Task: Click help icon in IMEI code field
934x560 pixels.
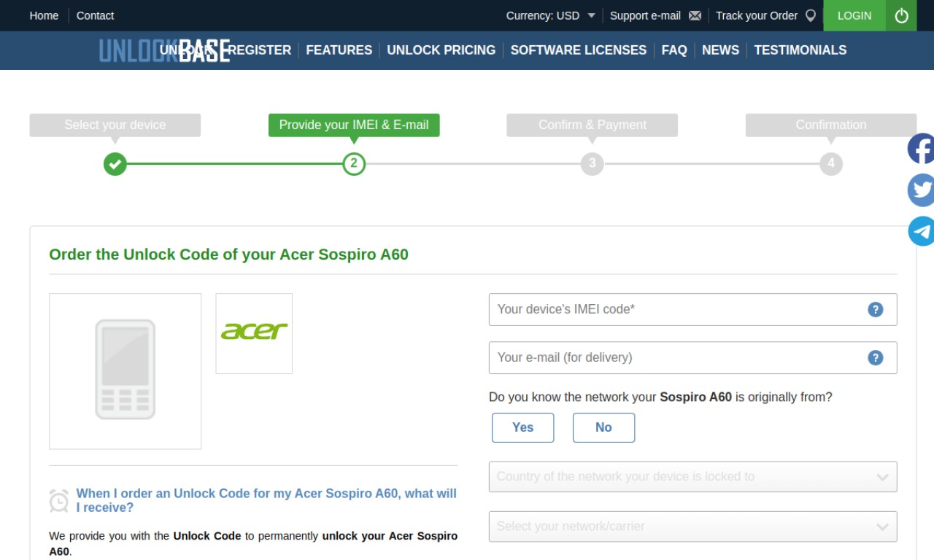Action: tap(875, 309)
